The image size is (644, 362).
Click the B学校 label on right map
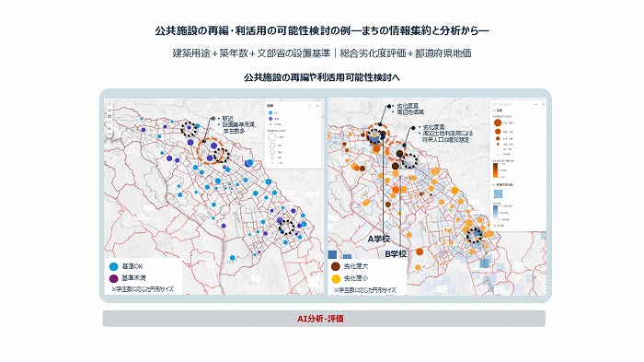[x=396, y=254]
